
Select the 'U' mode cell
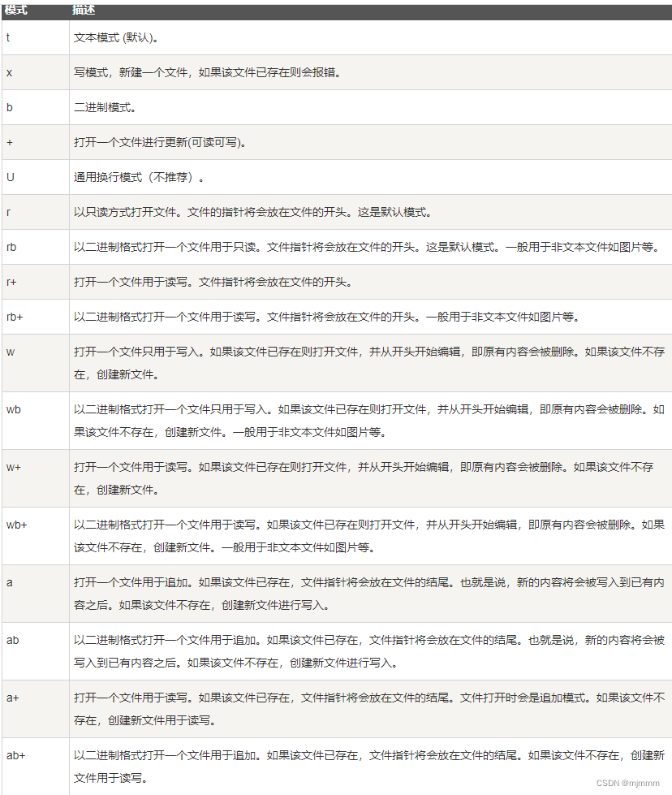point(36,177)
